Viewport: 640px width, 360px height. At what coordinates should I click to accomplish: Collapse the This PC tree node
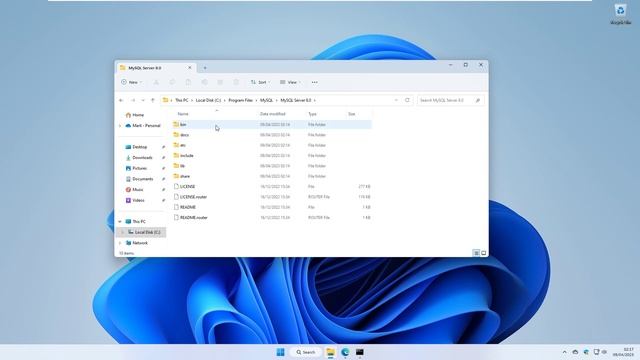120,222
